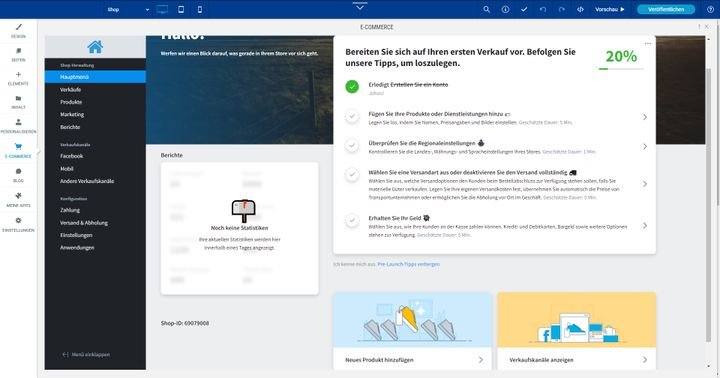Click the undo arrow
This screenshot has height=378, width=720.
point(543,9)
